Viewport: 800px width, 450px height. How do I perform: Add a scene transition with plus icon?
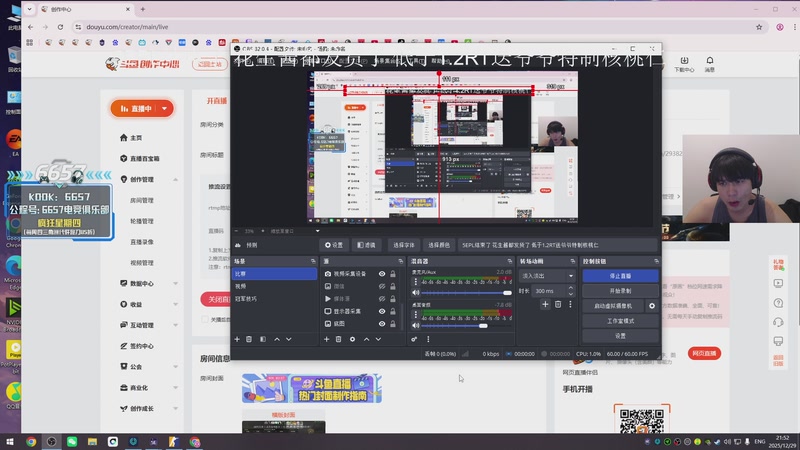(x=545, y=305)
